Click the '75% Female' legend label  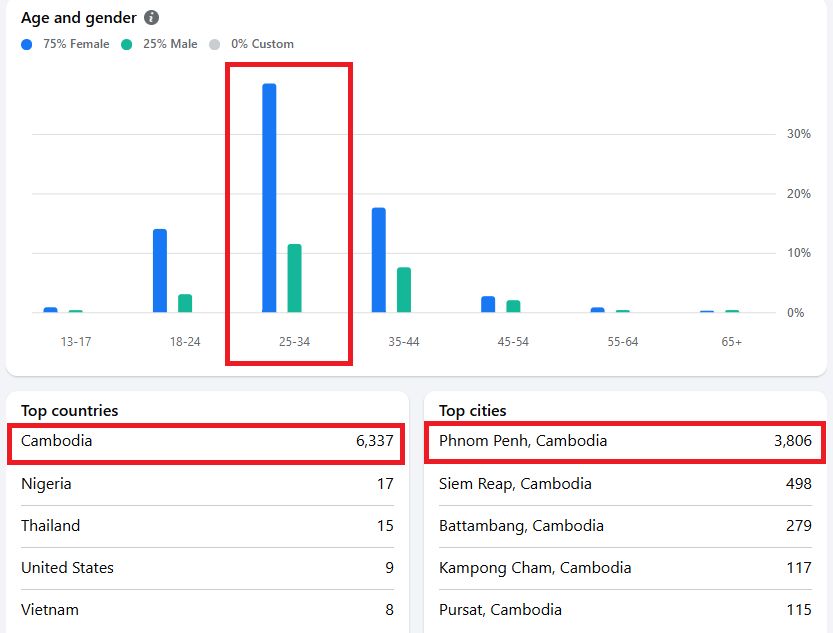tap(76, 44)
